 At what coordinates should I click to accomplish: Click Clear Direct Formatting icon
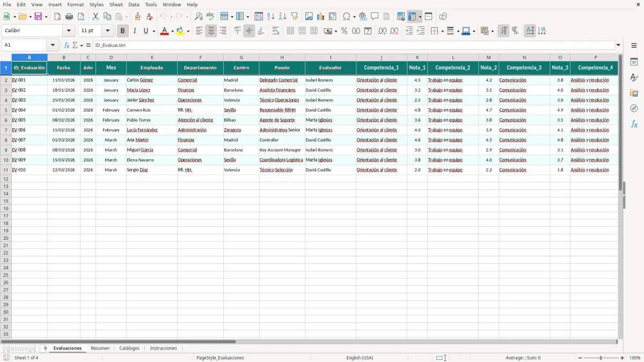[x=150, y=17]
